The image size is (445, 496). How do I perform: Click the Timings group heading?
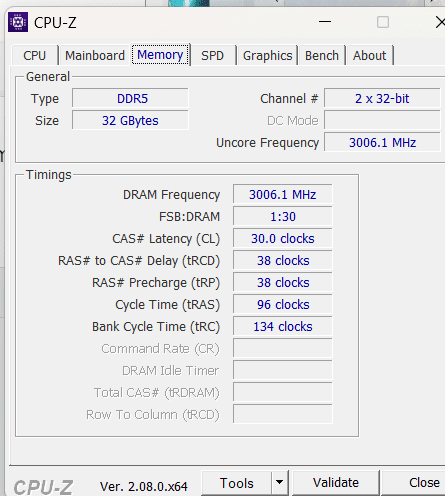coord(49,175)
